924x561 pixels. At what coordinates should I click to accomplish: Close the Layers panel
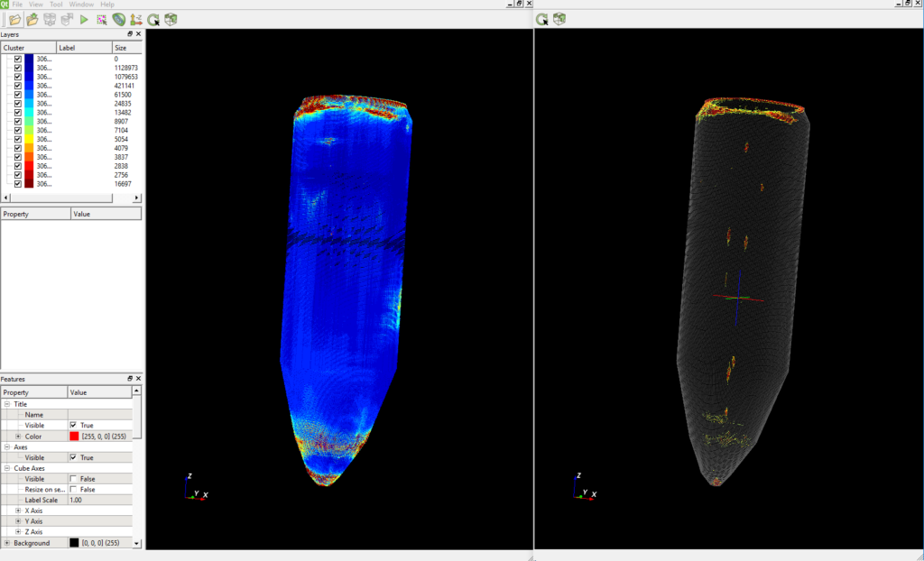point(138,34)
